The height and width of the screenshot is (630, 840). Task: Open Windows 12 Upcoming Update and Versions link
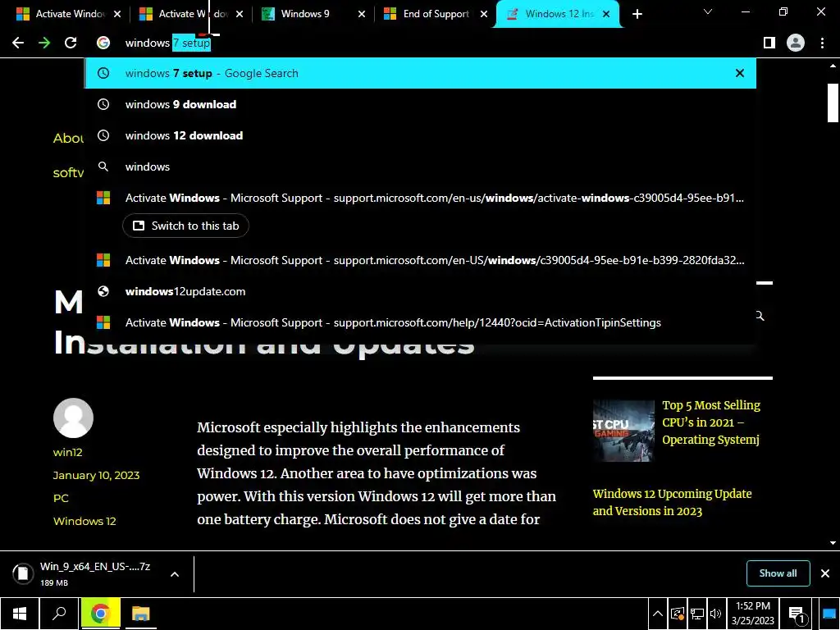(x=673, y=502)
